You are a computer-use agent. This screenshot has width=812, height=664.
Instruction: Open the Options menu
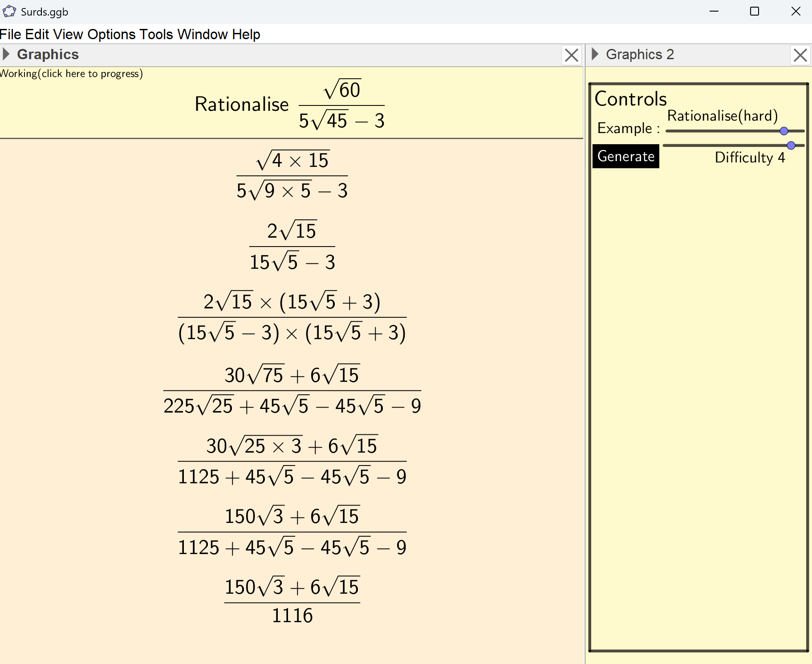pos(111,34)
